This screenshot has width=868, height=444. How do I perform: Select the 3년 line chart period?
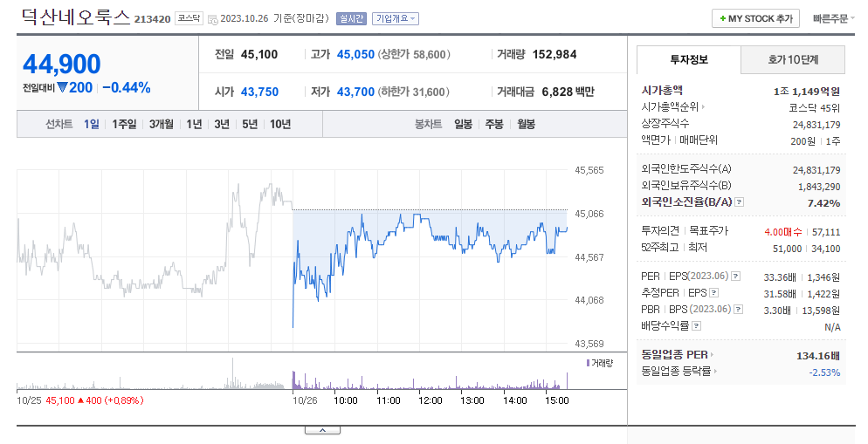coord(222,125)
